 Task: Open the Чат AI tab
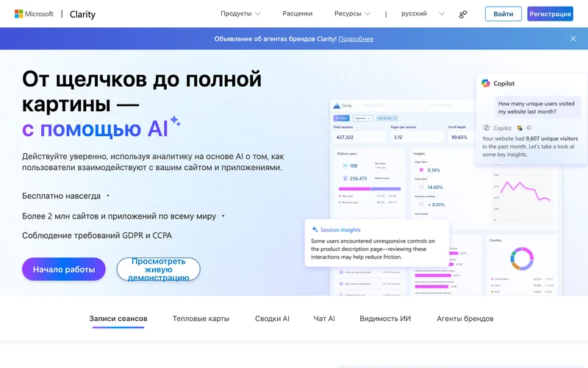(324, 319)
